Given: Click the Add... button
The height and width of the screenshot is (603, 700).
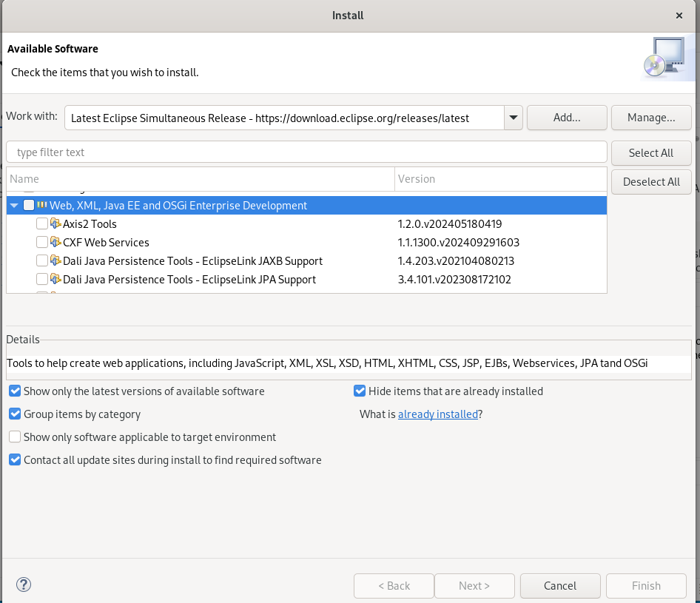Looking at the screenshot, I should point(567,118).
